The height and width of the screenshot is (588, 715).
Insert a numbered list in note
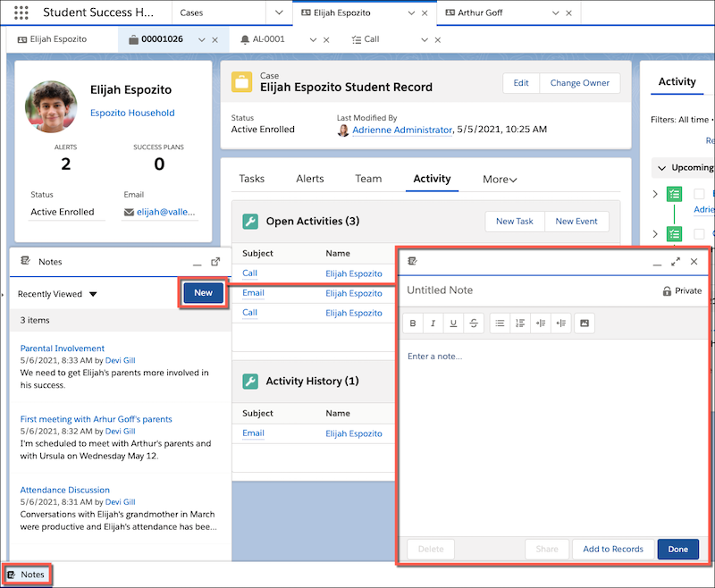(x=520, y=323)
